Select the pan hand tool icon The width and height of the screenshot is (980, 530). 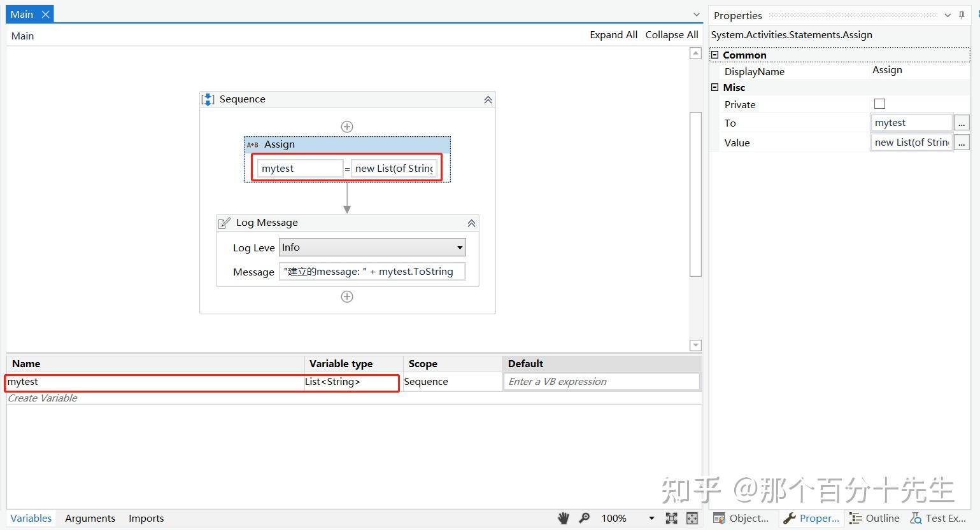point(564,519)
